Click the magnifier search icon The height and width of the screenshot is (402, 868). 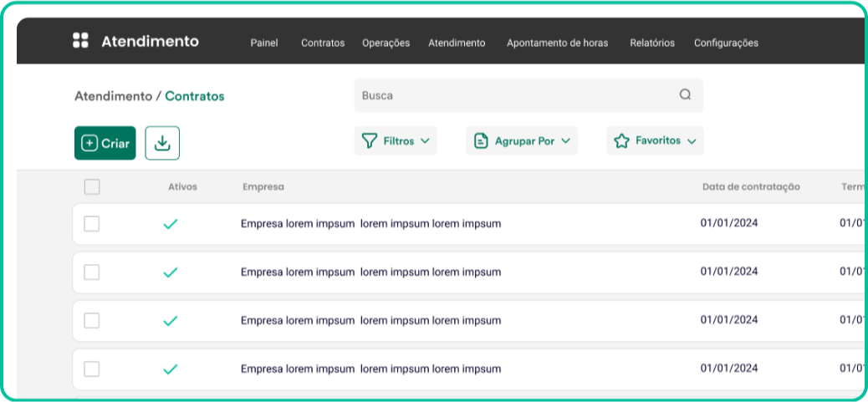(x=685, y=95)
